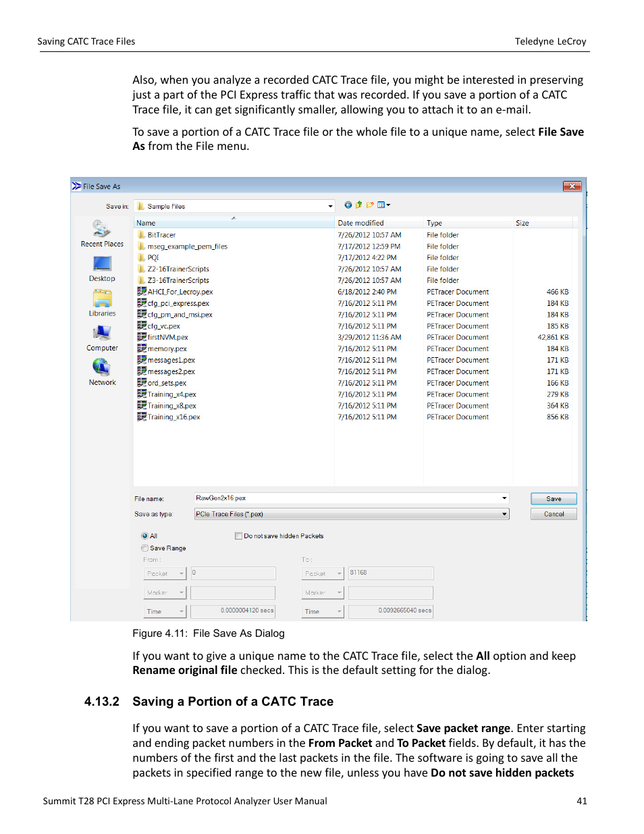Viewport: 644px width, 834px height.
Task: Open the Recent Places sidebar icon
Action: click(101, 230)
